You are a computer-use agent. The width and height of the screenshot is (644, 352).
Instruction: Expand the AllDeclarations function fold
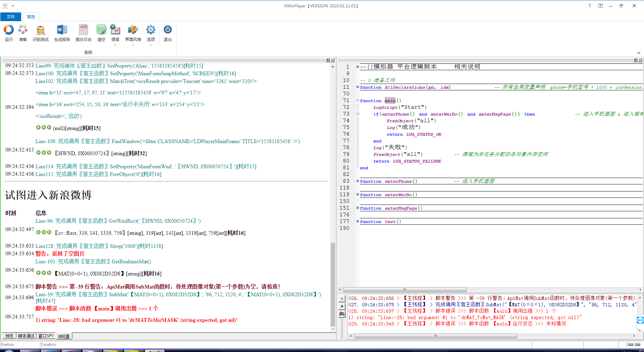pos(357,87)
